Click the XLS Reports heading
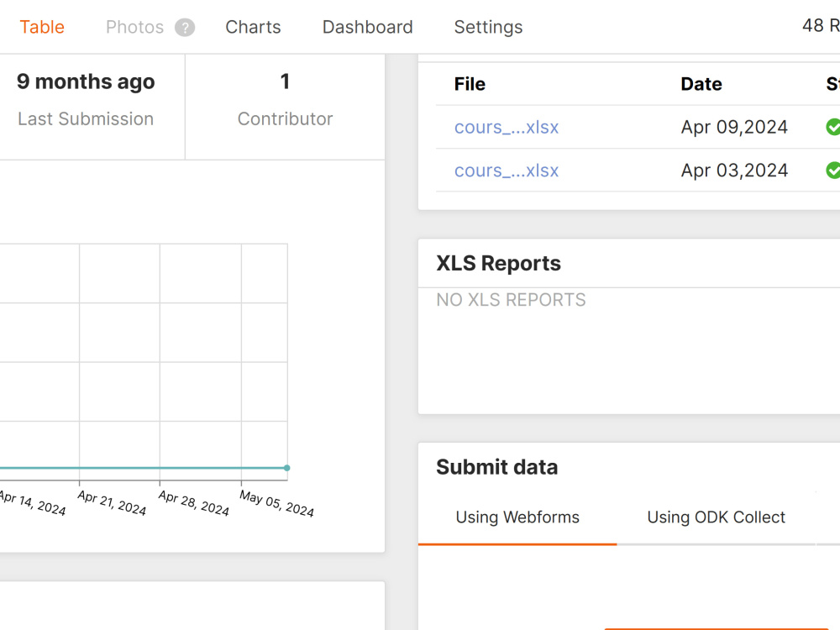The width and height of the screenshot is (840, 630). tap(498, 264)
